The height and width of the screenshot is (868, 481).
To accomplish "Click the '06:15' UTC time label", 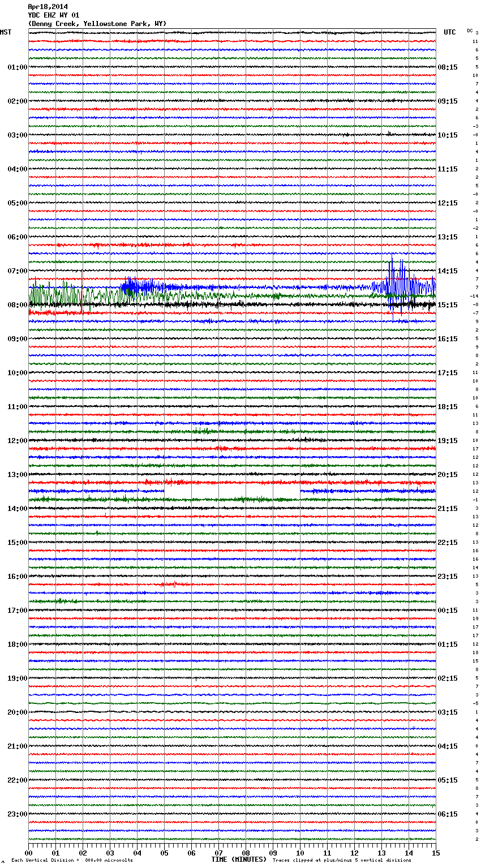I will tap(448, 814).
